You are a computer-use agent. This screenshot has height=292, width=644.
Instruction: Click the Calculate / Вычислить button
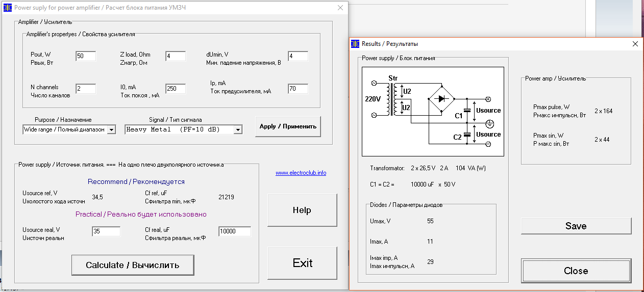click(x=133, y=265)
